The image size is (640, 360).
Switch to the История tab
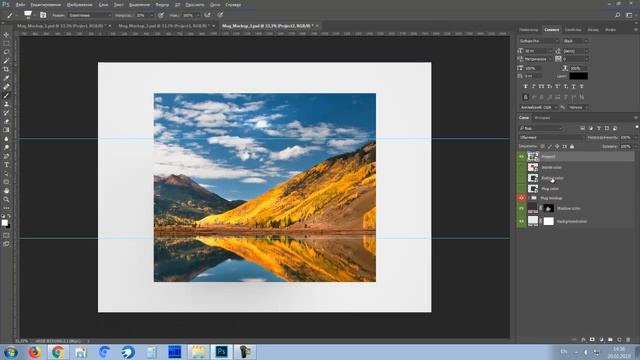click(x=542, y=118)
